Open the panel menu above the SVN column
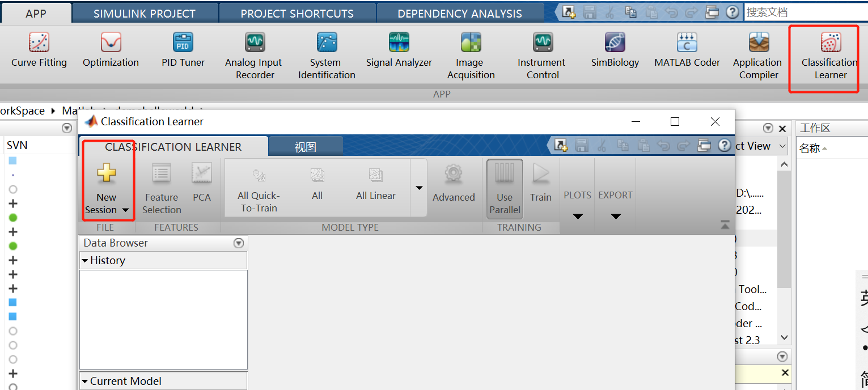Viewport: 868px width, 390px height. click(67, 129)
